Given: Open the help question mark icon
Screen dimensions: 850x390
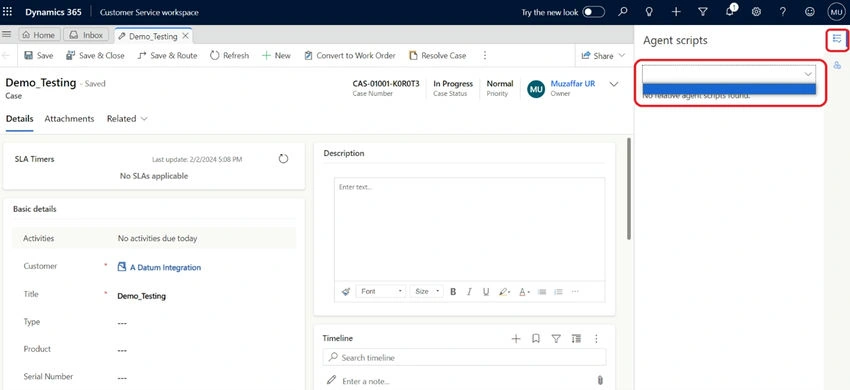Looking at the screenshot, I should [783, 12].
